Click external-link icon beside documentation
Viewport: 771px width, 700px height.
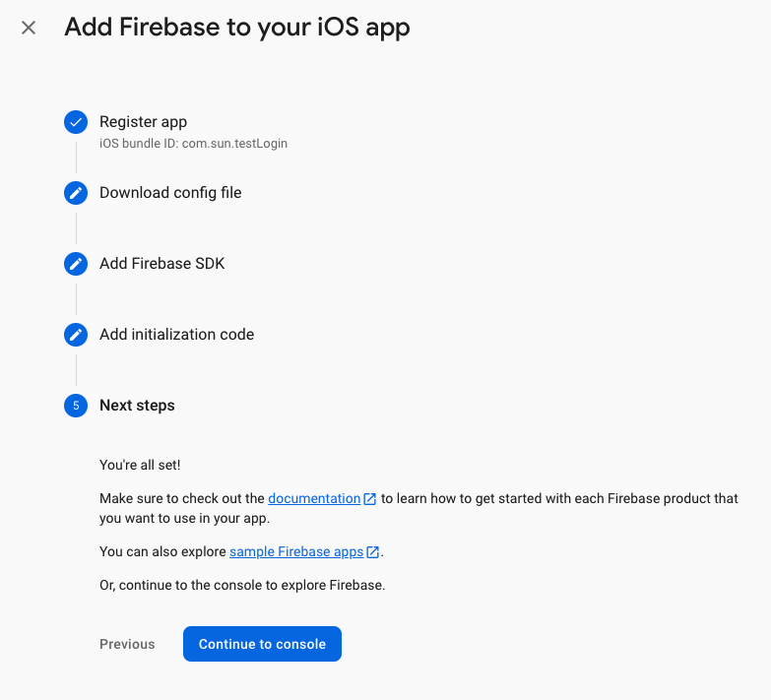tap(370, 499)
